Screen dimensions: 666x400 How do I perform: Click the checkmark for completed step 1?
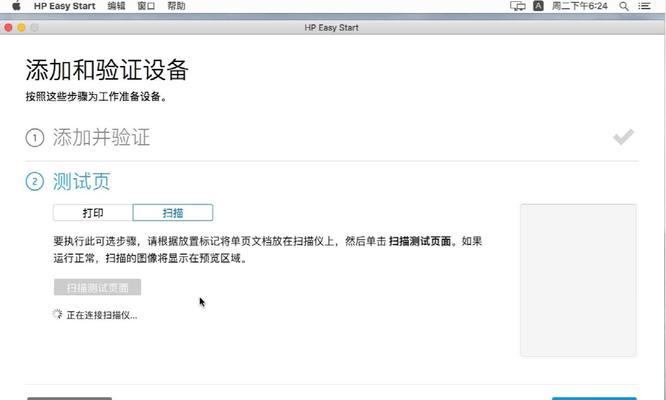[x=624, y=137]
